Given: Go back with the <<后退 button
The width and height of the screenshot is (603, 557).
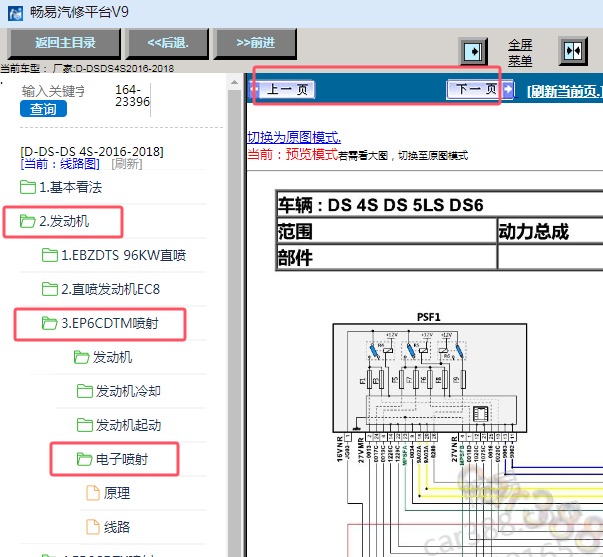Looking at the screenshot, I should click(168, 43).
